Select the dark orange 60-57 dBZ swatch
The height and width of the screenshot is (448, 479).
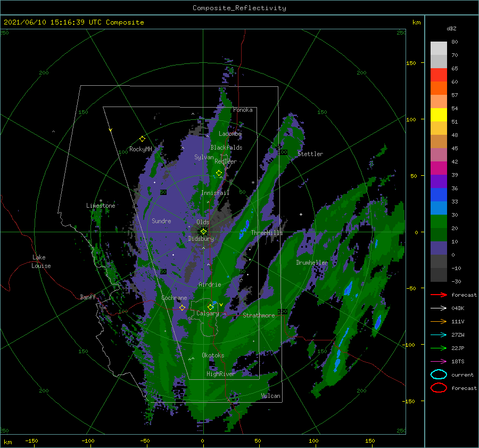click(439, 88)
